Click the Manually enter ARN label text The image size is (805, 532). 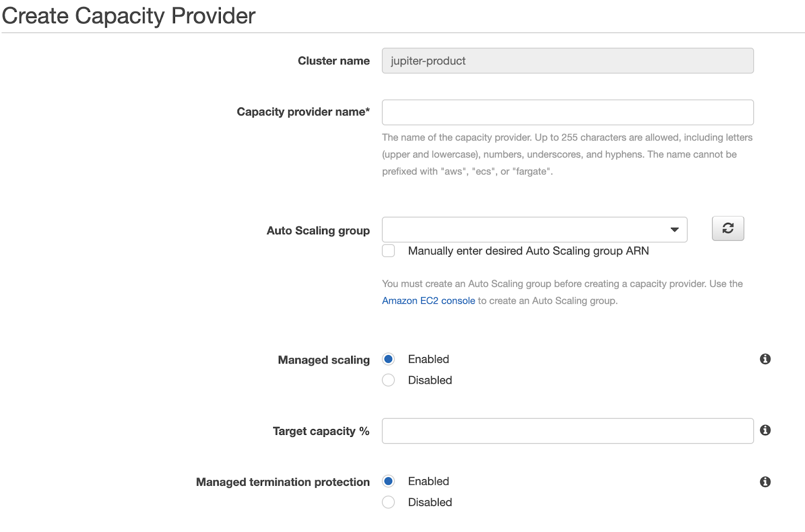pos(528,251)
